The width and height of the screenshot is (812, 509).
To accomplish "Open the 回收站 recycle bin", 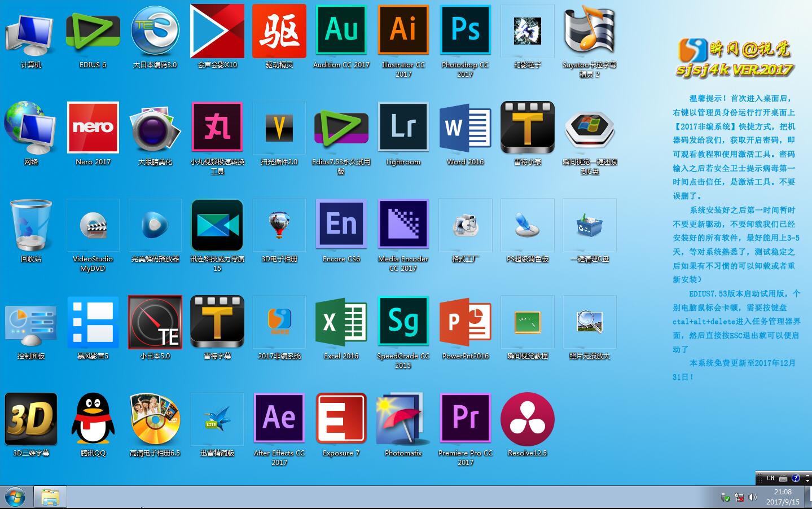I will click(x=31, y=225).
